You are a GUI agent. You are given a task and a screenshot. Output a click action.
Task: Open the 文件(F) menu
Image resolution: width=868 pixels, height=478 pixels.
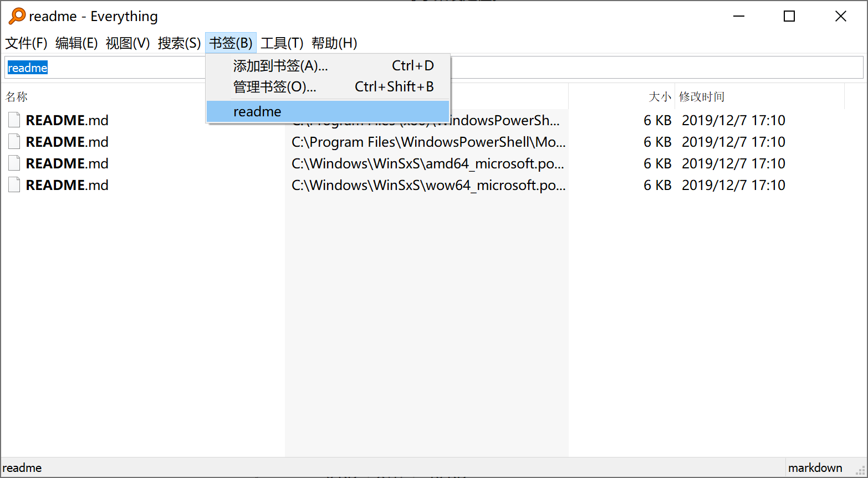coord(26,43)
